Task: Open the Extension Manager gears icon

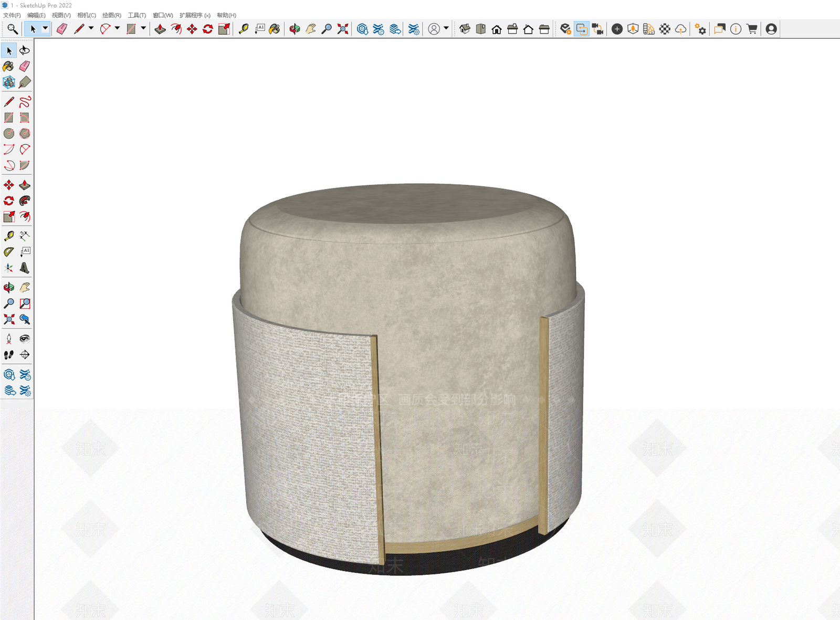Action: (700, 29)
